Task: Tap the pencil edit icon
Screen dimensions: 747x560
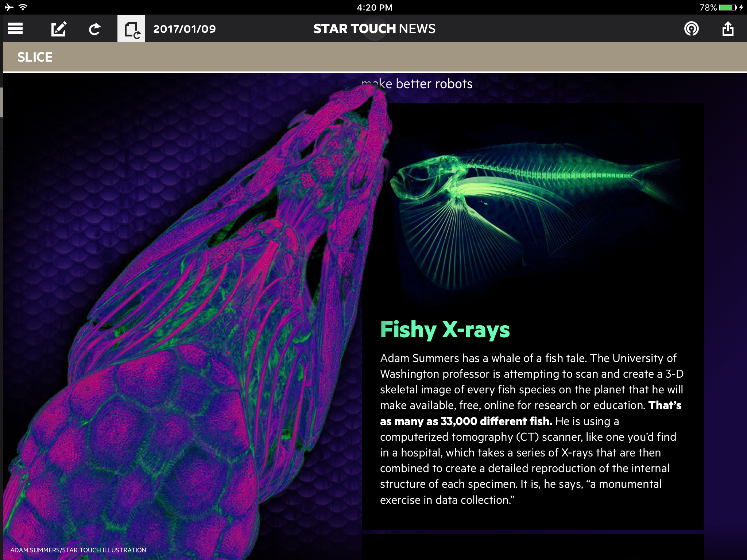Action: click(x=58, y=29)
